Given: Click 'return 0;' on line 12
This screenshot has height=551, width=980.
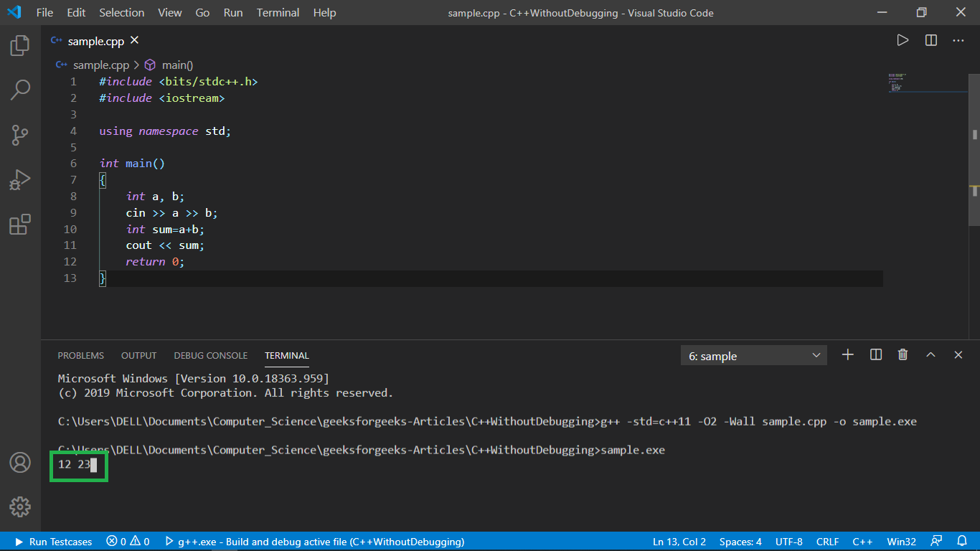Looking at the screenshot, I should (x=155, y=262).
